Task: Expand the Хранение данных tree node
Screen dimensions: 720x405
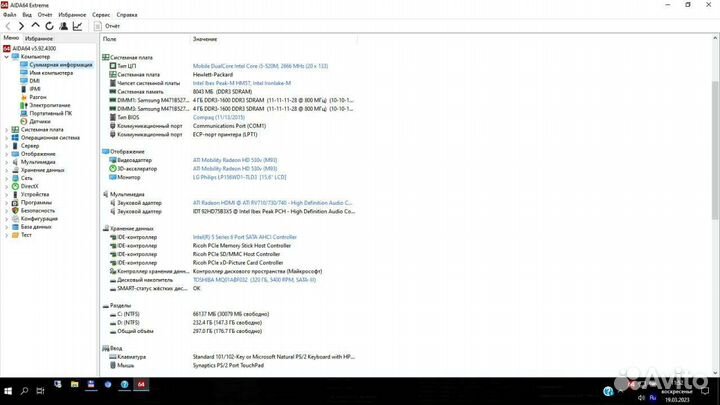Action: (x=6, y=170)
